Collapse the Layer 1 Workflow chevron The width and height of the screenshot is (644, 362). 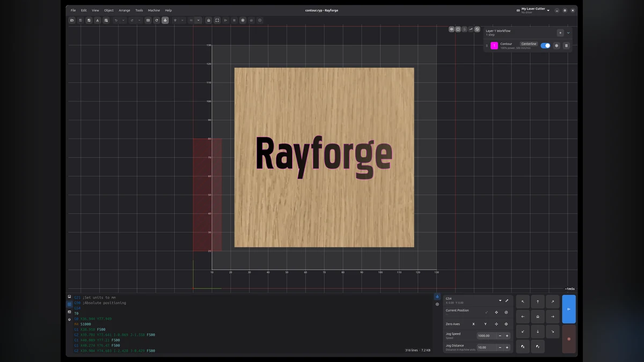coord(568,33)
